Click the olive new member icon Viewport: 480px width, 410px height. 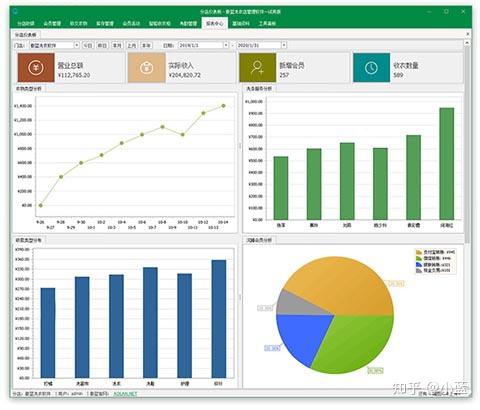pyautogui.click(x=258, y=67)
